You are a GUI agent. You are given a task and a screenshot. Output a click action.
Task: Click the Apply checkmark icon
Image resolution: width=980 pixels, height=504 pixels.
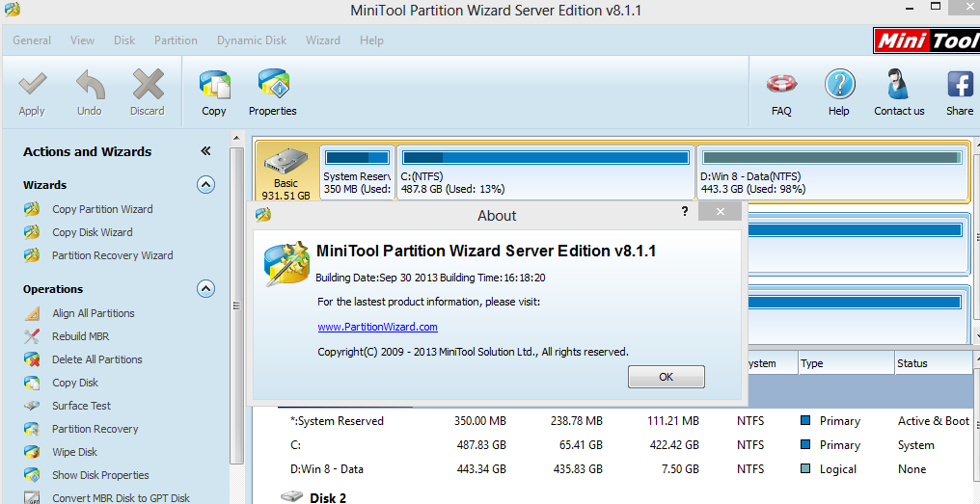coord(31,84)
